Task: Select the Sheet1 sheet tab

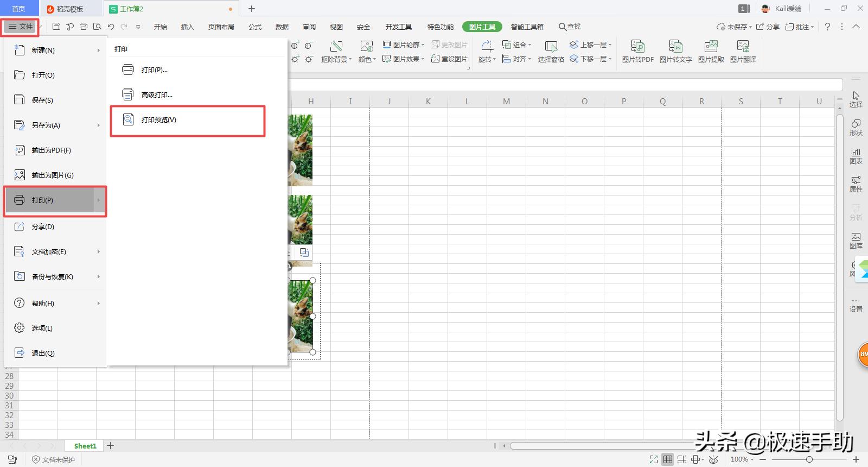Action: pos(85,446)
